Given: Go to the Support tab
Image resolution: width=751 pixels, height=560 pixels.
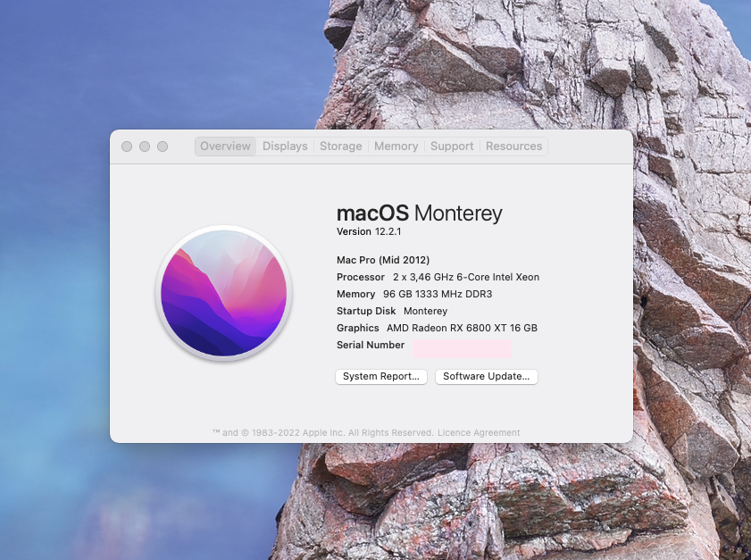Looking at the screenshot, I should pyautogui.click(x=452, y=146).
